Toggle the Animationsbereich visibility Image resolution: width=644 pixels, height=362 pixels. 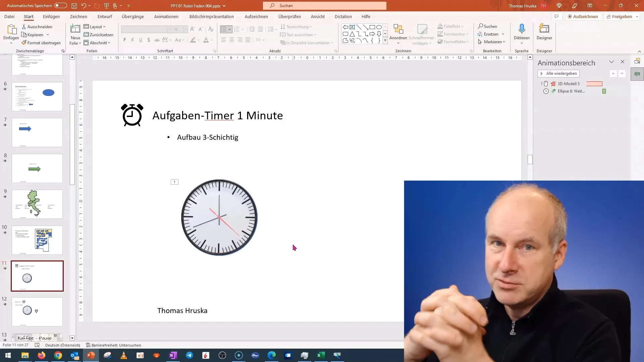point(622,62)
